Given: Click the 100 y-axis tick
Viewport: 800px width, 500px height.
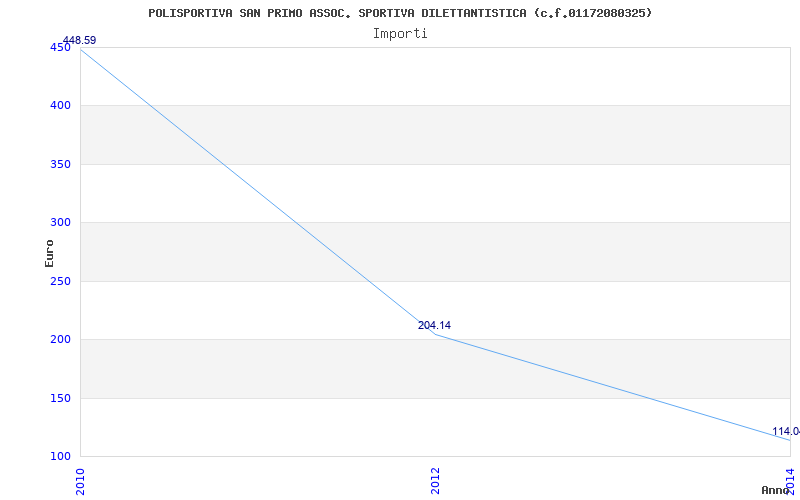Looking at the screenshot, I should 60,457.
